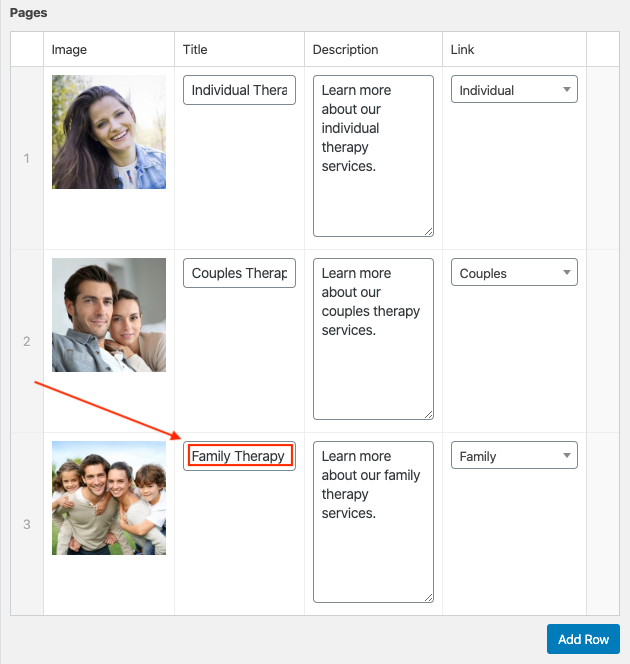Viewport: 630px width, 664px height.
Task: Click the Description column header
Action: pyautogui.click(x=346, y=50)
